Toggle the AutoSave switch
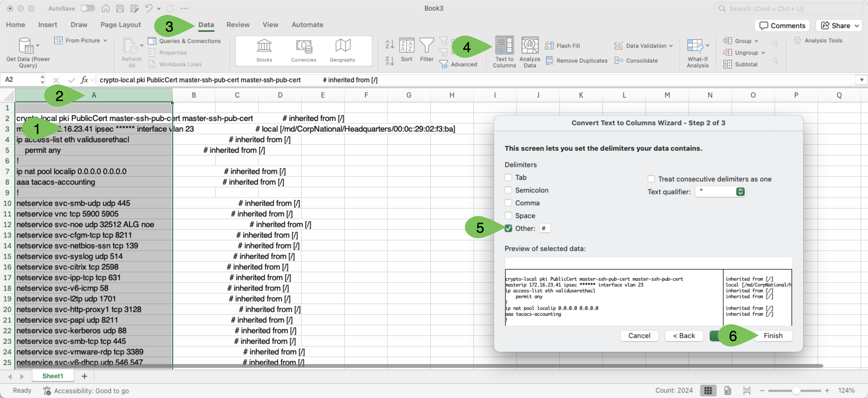Viewport: 868px width, 398px height. [x=88, y=8]
